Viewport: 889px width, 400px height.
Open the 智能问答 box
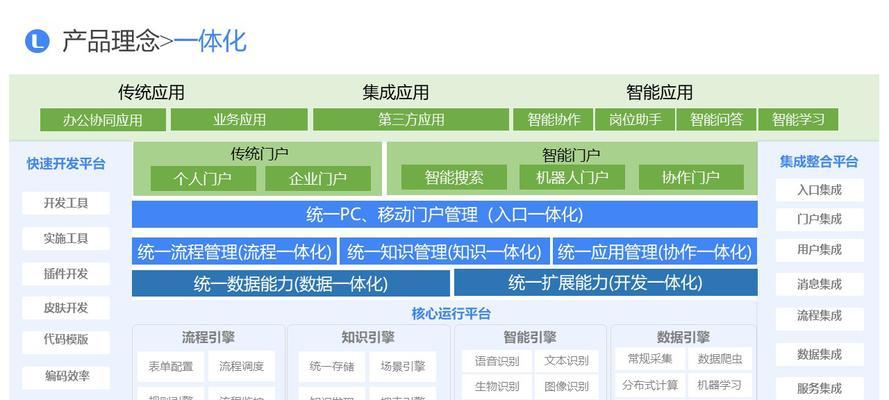coord(716,120)
